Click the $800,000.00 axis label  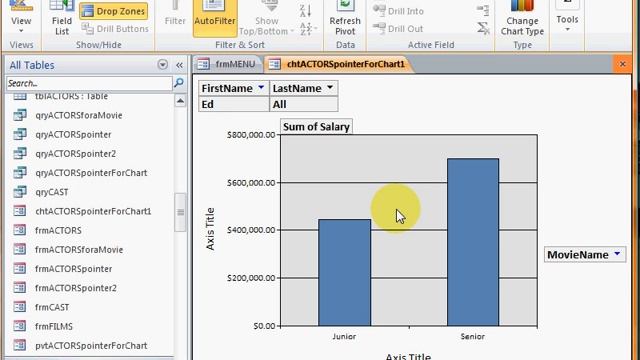pyautogui.click(x=251, y=135)
